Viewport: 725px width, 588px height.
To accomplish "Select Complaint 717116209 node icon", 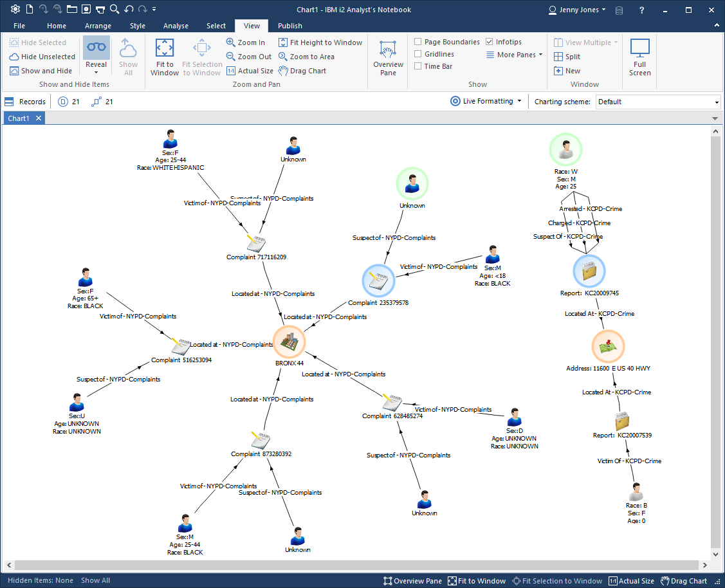I will click(x=256, y=243).
